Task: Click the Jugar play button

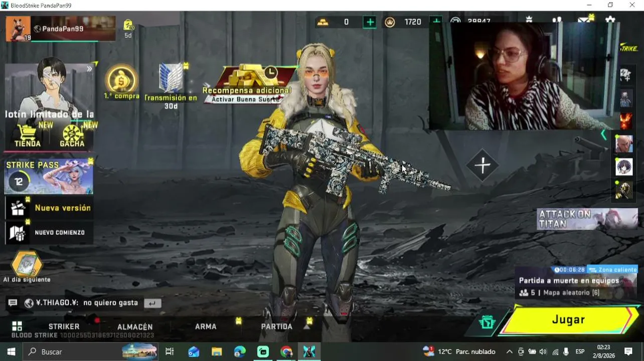Action: 568,320
